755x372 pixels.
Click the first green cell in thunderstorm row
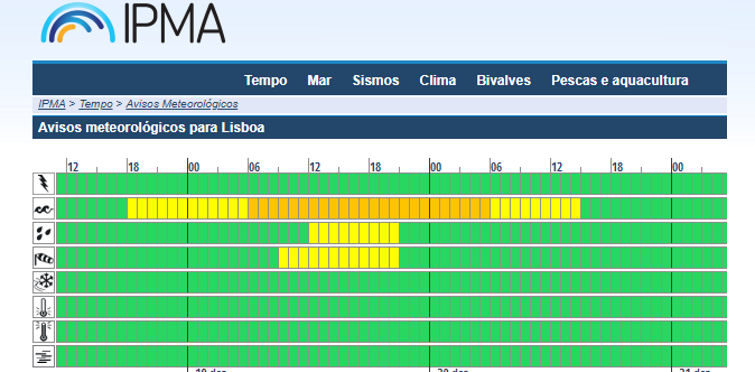(61, 183)
